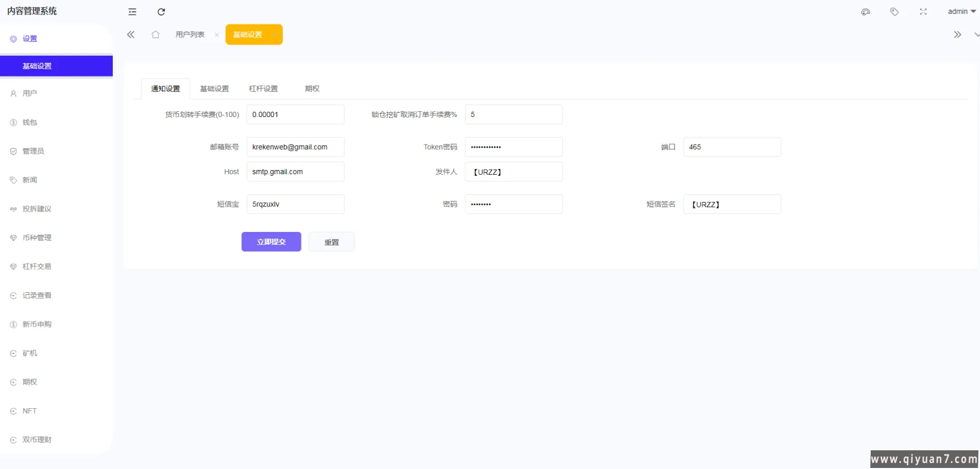Switch to the 杠杆设置 tab
The height and width of the screenshot is (469, 980).
(x=263, y=89)
